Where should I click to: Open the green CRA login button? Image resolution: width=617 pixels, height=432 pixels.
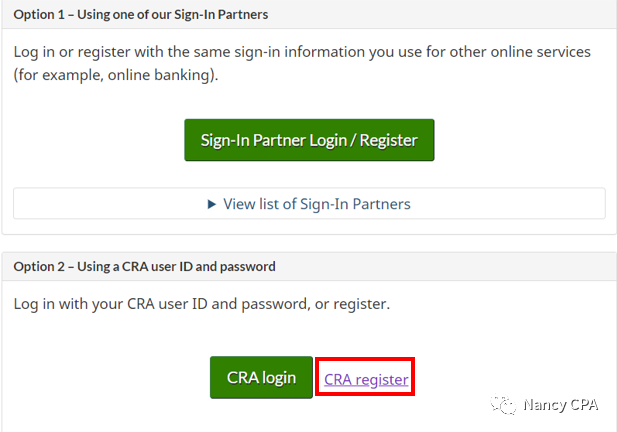(x=261, y=377)
